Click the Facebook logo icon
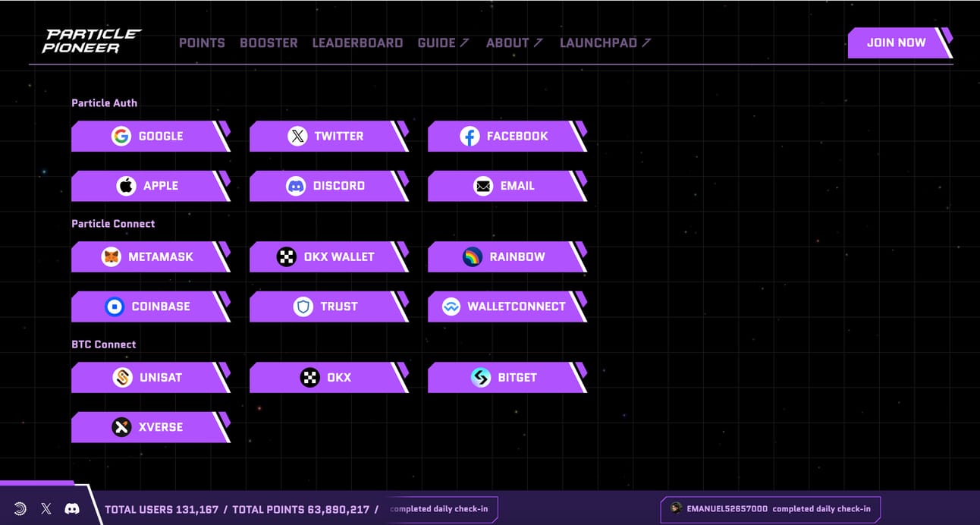This screenshot has width=980, height=525. (470, 137)
